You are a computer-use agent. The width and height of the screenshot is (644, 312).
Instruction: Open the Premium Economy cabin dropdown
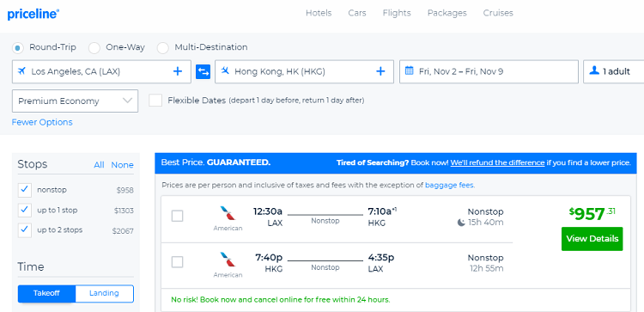click(76, 101)
